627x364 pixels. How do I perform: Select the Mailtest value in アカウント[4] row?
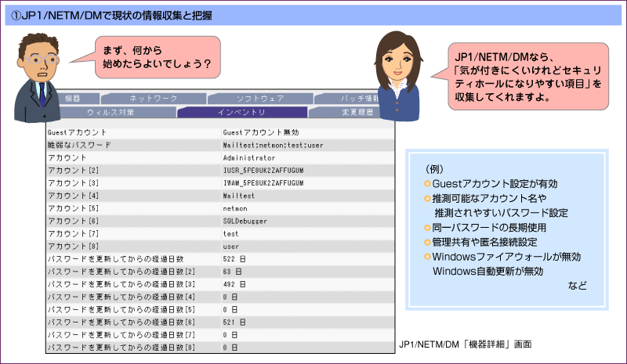pos(238,196)
